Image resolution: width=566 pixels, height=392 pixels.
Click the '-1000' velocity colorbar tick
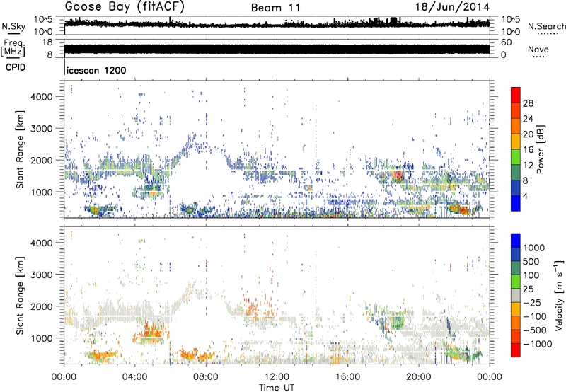click(x=538, y=344)
